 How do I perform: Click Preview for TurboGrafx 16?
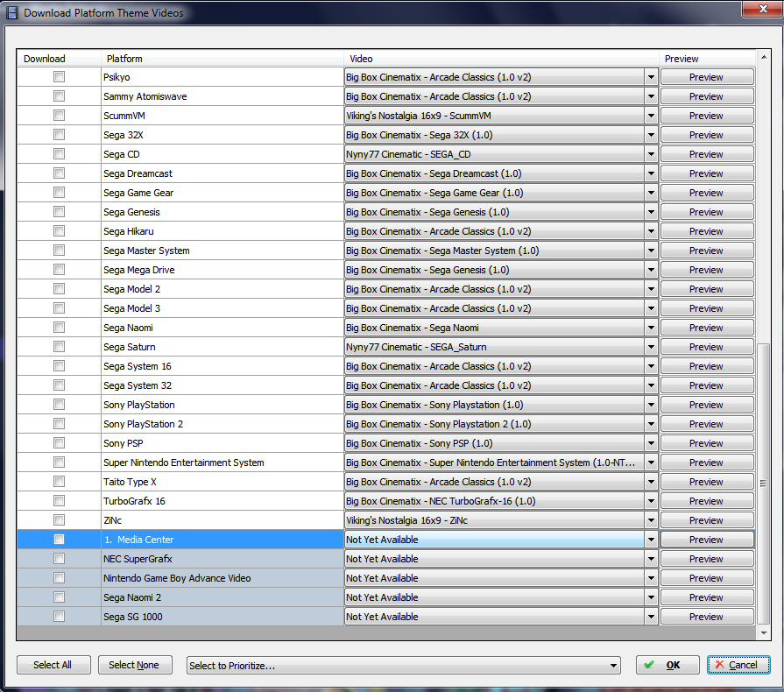coord(707,501)
